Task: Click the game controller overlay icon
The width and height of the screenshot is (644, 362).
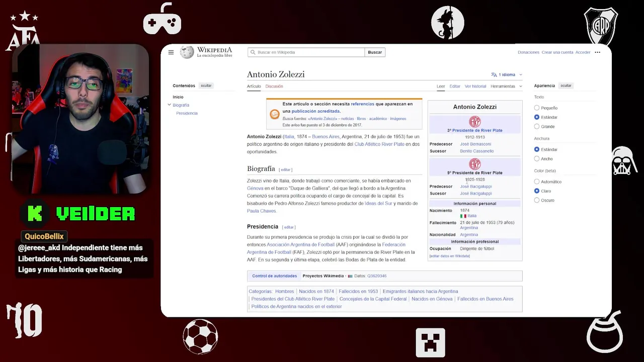Action: click(162, 19)
